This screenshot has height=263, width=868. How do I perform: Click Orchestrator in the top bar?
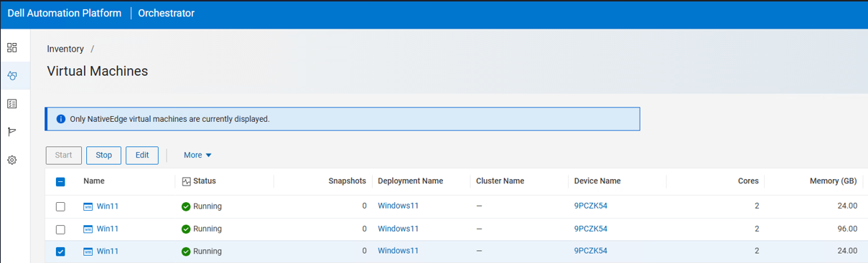pyautogui.click(x=166, y=14)
